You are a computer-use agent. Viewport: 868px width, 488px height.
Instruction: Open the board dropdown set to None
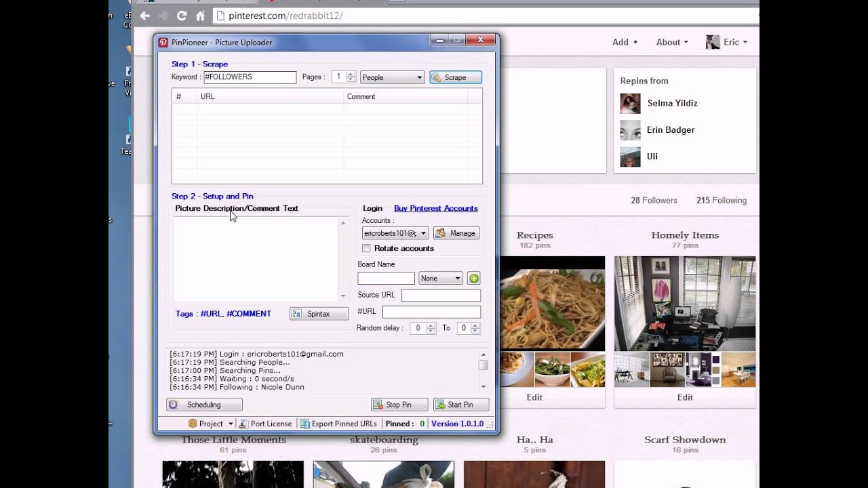pos(441,279)
